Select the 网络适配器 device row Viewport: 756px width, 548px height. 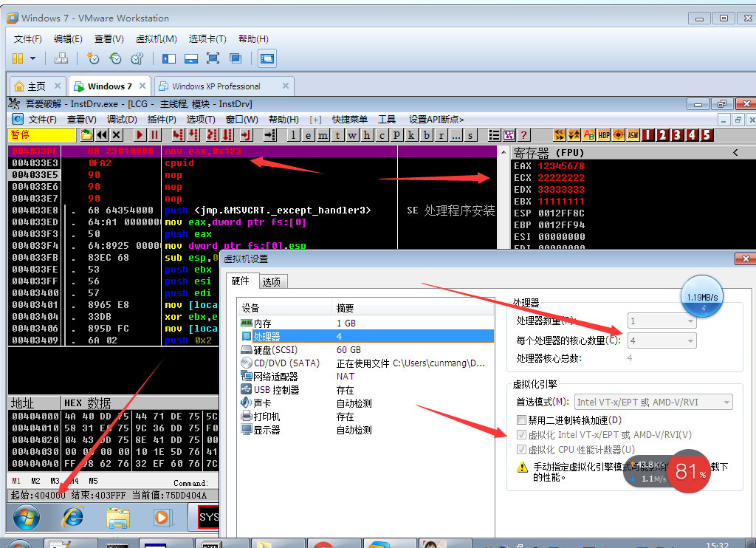pyautogui.click(x=366, y=376)
